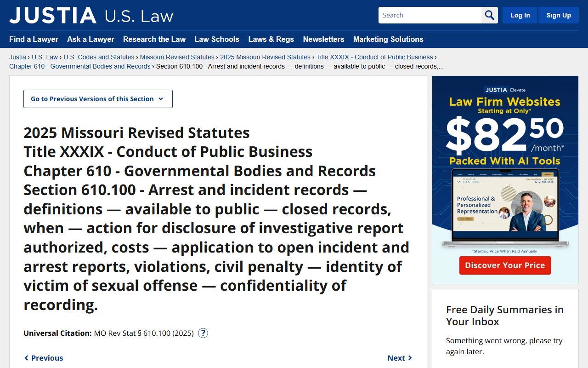588x368 pixels.
Task: Open the Newsletters menu
Action: point(323,39)
